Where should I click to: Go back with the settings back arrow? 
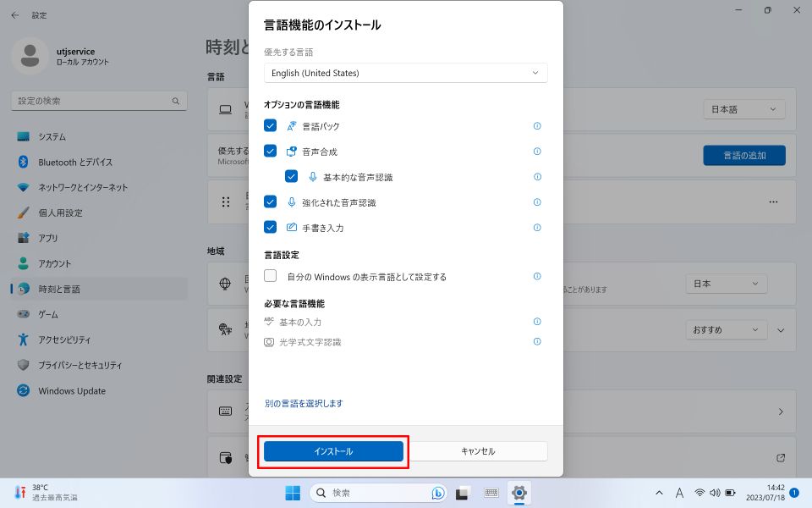pos(15,15)
